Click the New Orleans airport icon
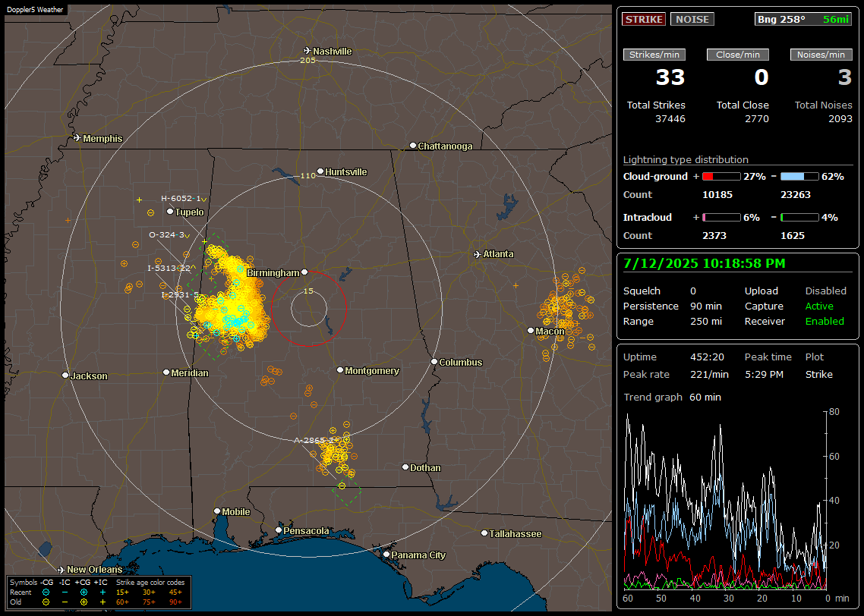 (61, 570)
